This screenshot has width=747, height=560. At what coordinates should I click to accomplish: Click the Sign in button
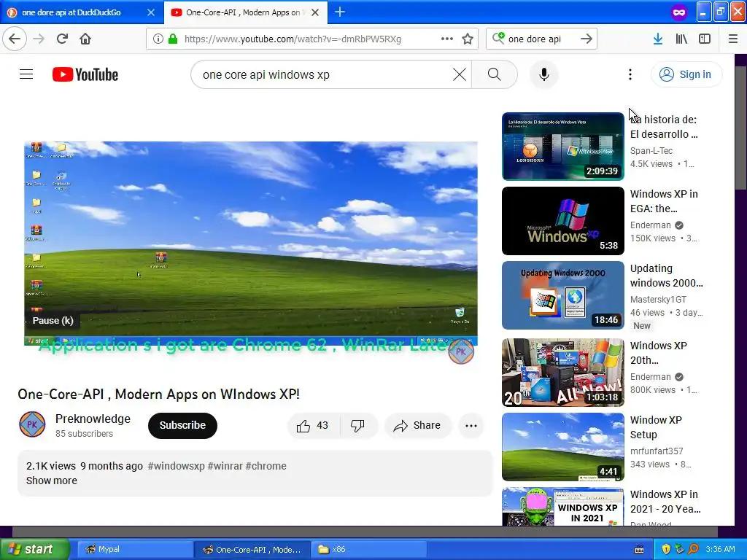[x=686, y=74]
